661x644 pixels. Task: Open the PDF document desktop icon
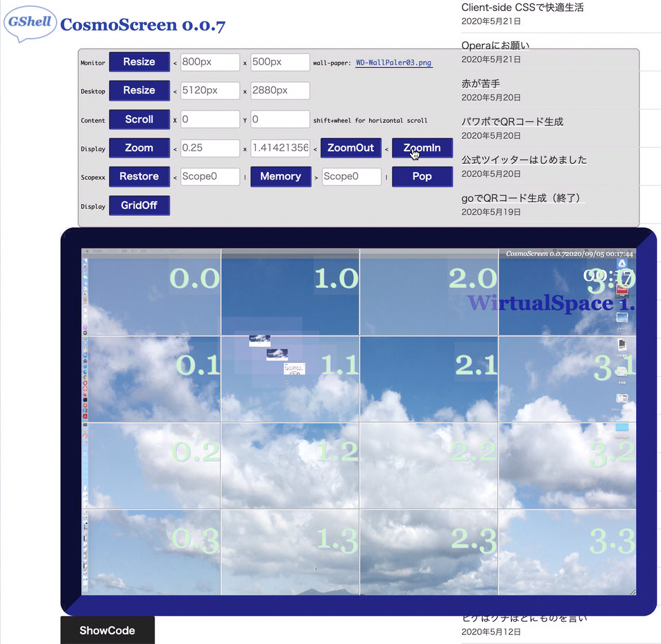[x=622, y=344]
